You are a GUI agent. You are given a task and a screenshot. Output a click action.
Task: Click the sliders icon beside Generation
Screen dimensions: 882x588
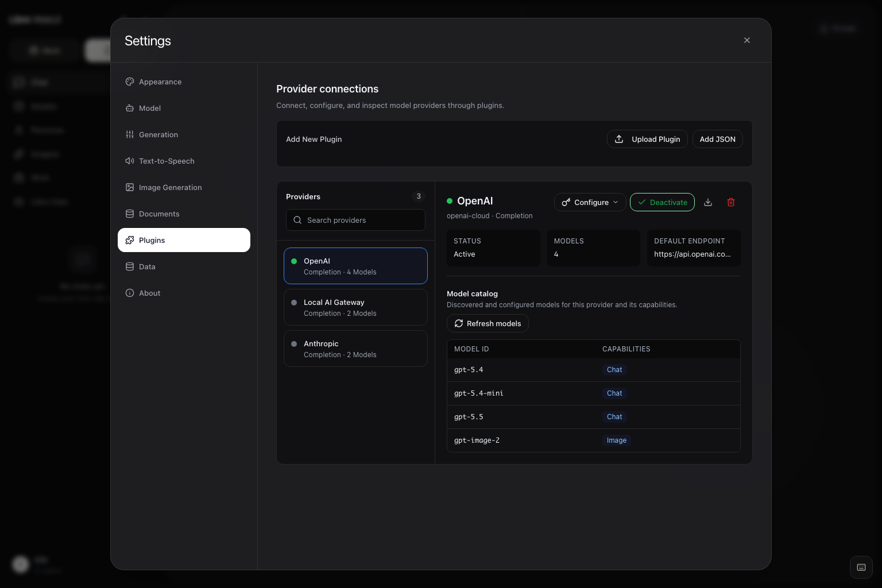(130, 134)
